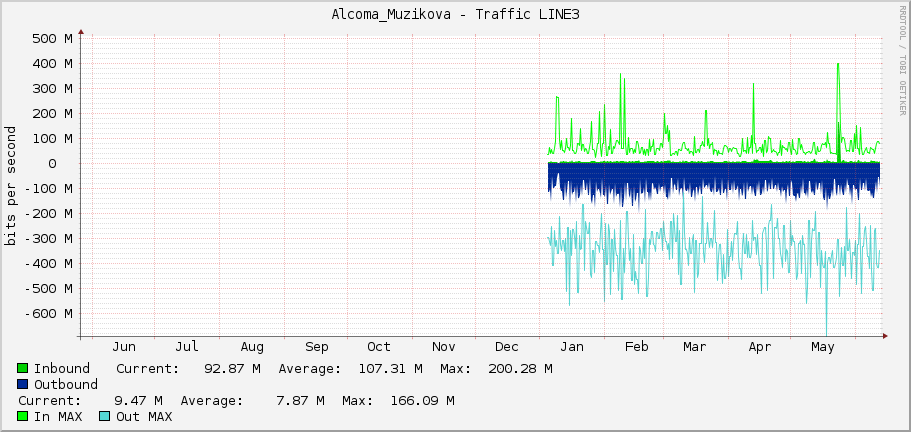This screenshot has width=911, height=432.
Task: Click the -300 M y-axis label
Action: click(x=48, y=239)
